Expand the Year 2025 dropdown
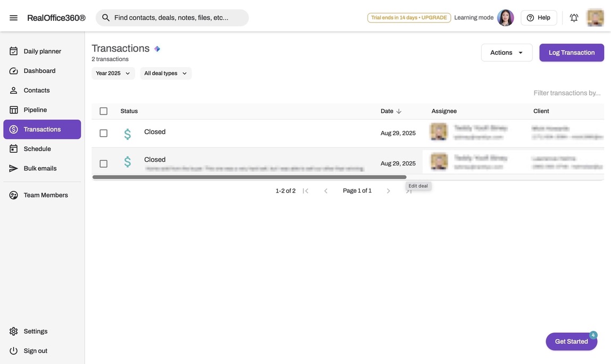 tap(113, 73)
